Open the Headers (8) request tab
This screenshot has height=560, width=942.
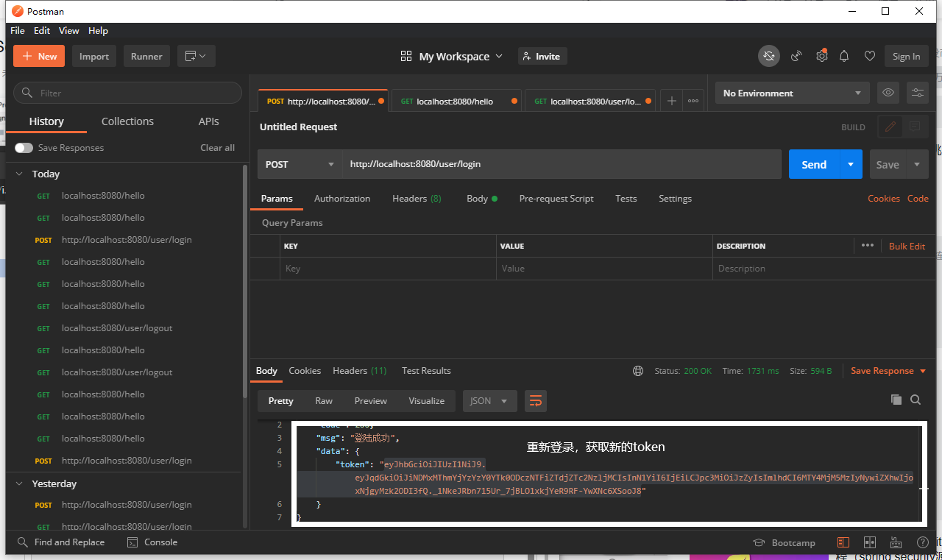(417, 199)
